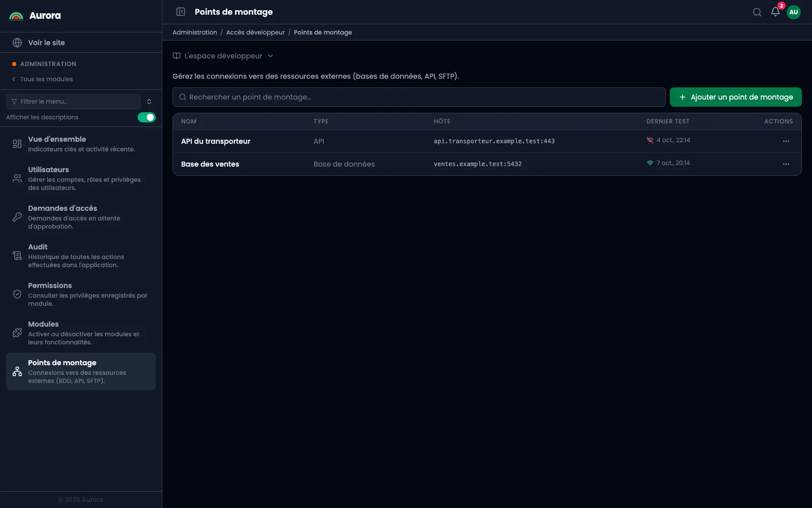Open actions menu for API du transporteur
Viewport: 812px width, 508px height.
pos(786,141)
